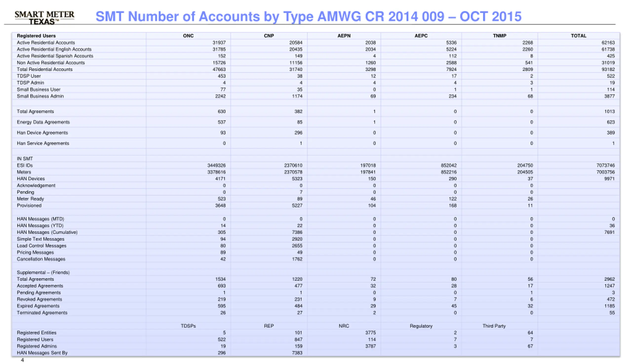This screenshot has width=632, height=364.
Task: Select the CNP column header
Action: 269,36
